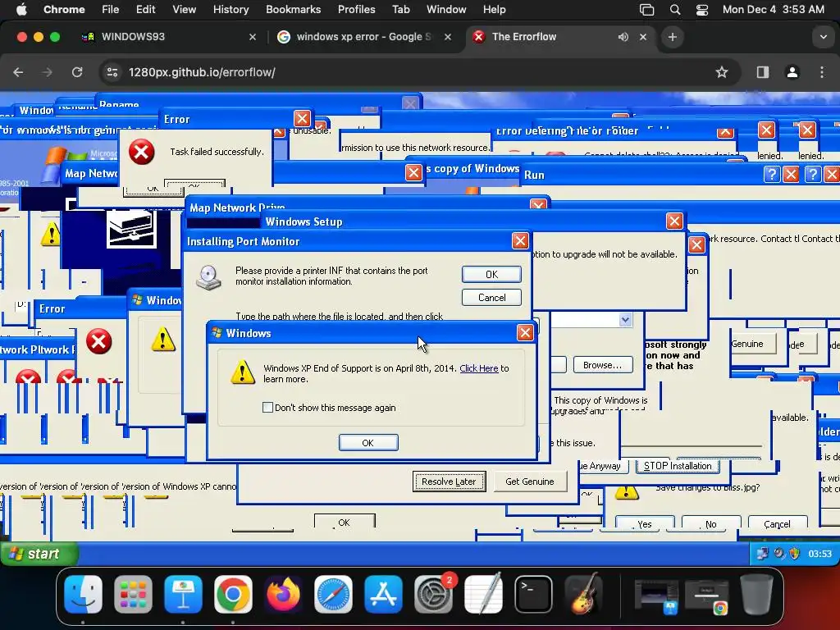The image size is (840, 630).
Task: Check 'Don't show this message again'
Action: [268, 407]
